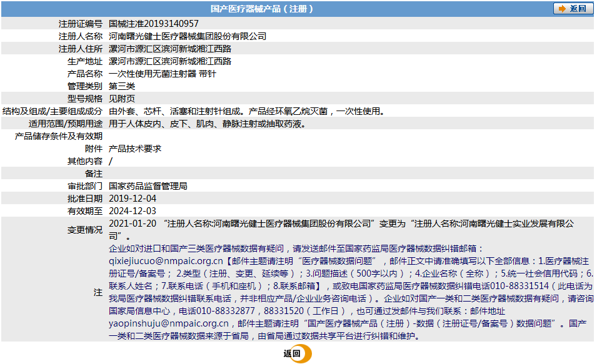Image resolution: width=597 pixels, height=364 pixels.
Task: Click the 产品名称 label
Action: coord(85,74)
